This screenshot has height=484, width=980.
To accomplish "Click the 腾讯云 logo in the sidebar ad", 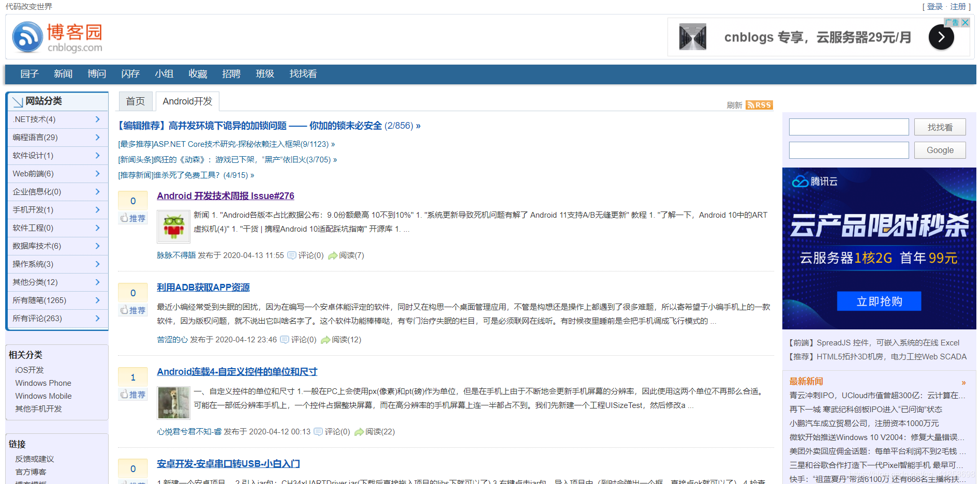I will pyautogui.click(x=813, y=182).
